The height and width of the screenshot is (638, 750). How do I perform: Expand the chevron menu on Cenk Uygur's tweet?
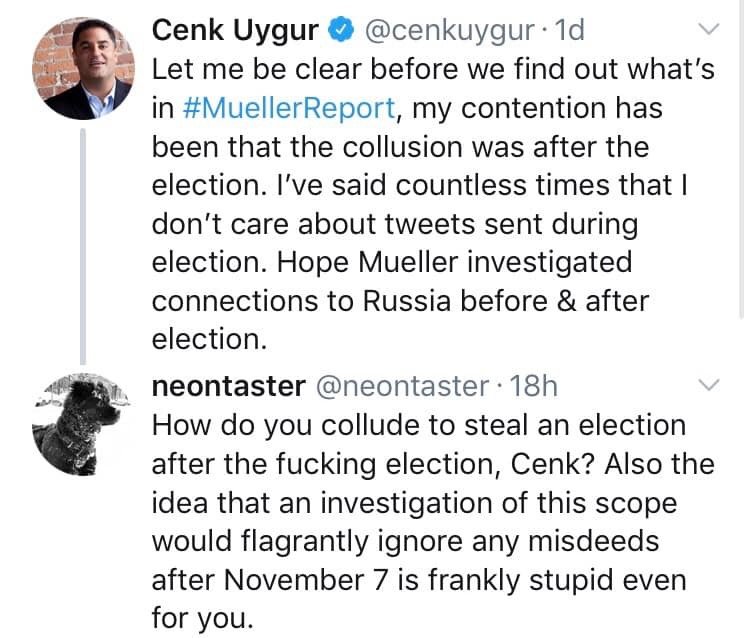(707, 29)
